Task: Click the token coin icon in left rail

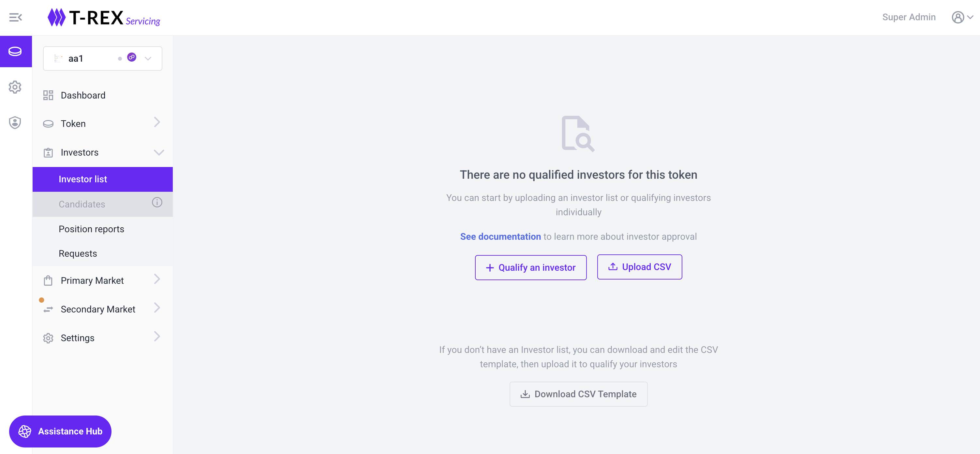Action: click(x=15, y=52)
